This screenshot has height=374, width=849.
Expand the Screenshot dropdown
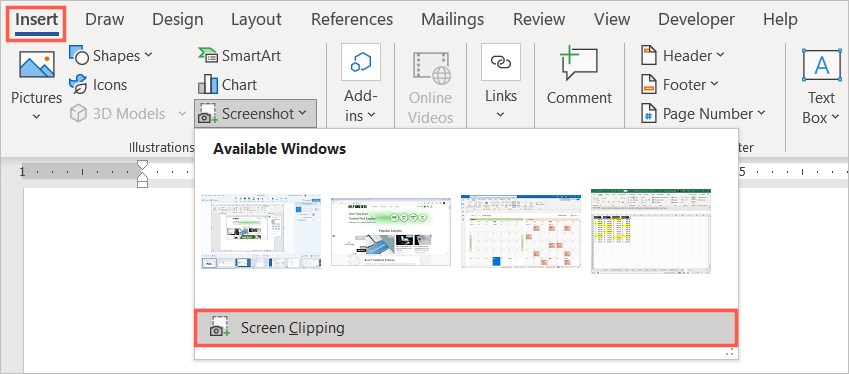pyautogui.click(x=256, y=114)
